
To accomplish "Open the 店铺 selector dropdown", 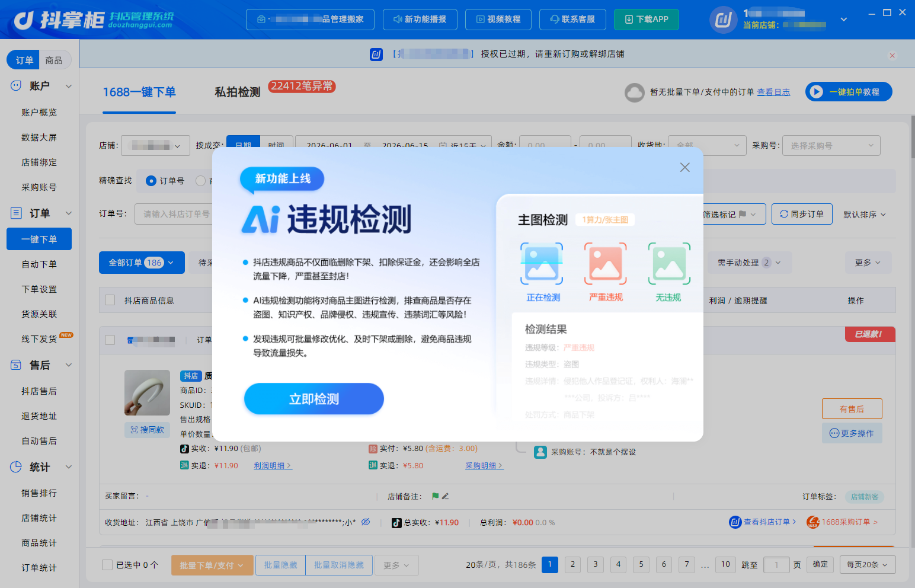I will [155, 145].
